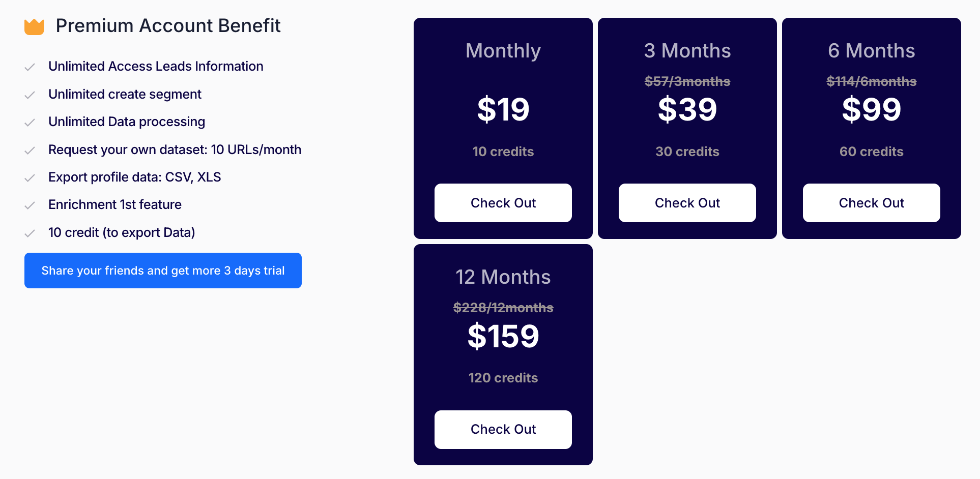The width and height of the screenshot is (980, 479).
Task: Click the 120 credits label
Action: (503, 378)
